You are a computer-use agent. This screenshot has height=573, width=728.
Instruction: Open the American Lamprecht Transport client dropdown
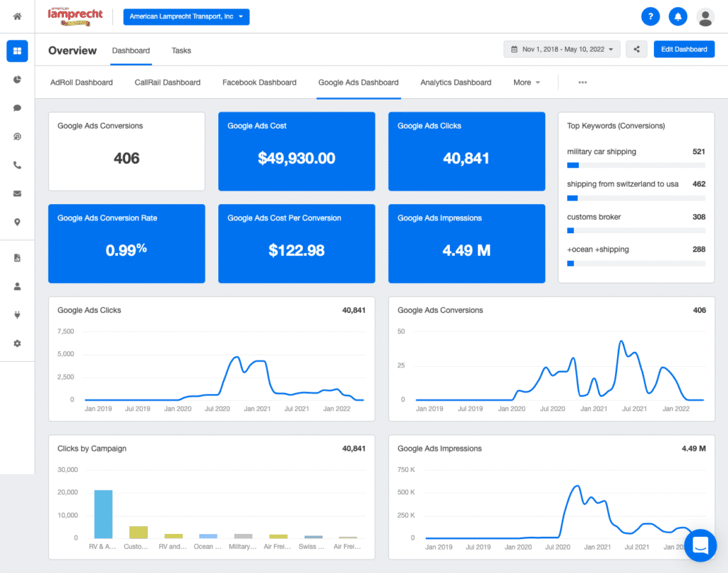(x=186, y=17)
